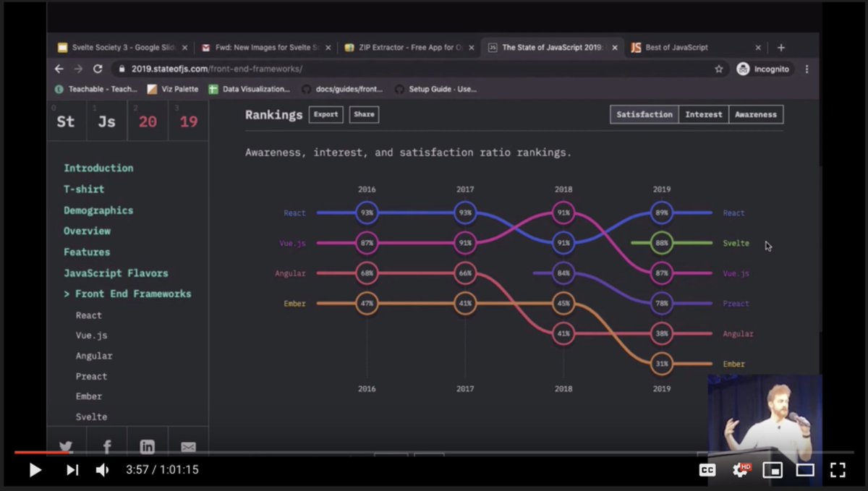Mute the video volume
Viewport: 868px width, 491px height.
(103, 470)
